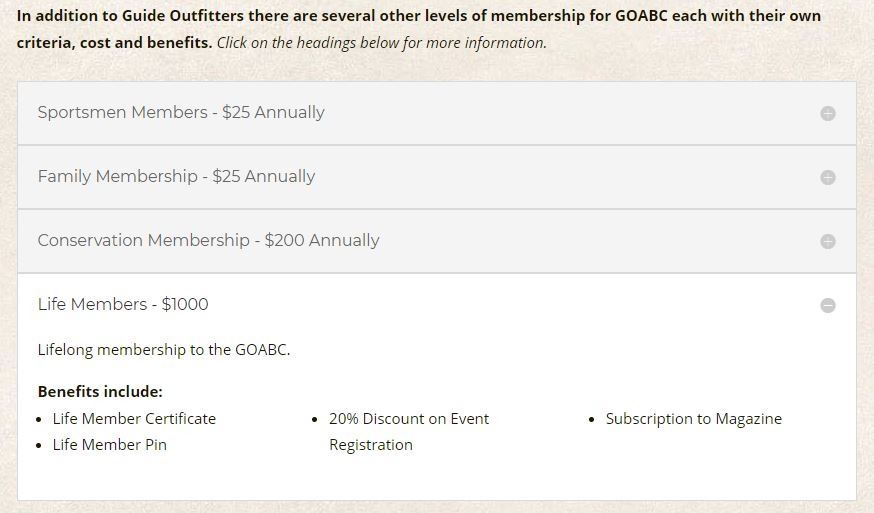Click the bullet before 20% Discount item
The width and height of the screenshot is (874, 513).
coord(316,420)
